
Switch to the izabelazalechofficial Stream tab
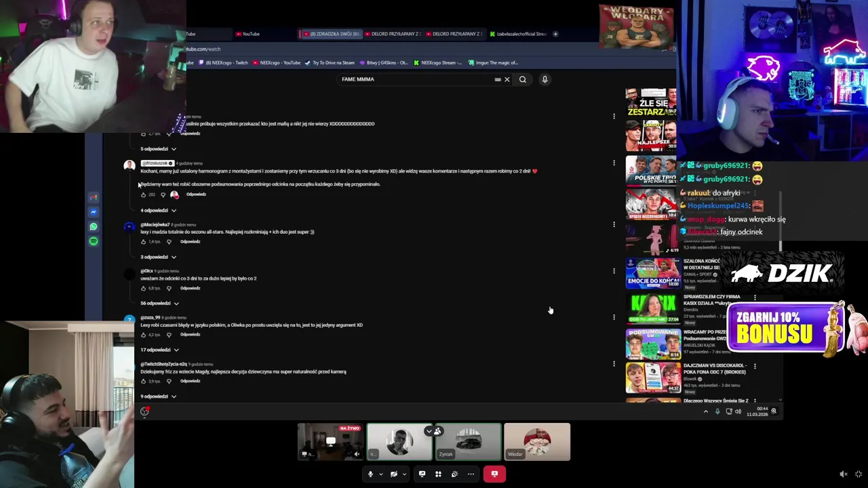point(519,34)
